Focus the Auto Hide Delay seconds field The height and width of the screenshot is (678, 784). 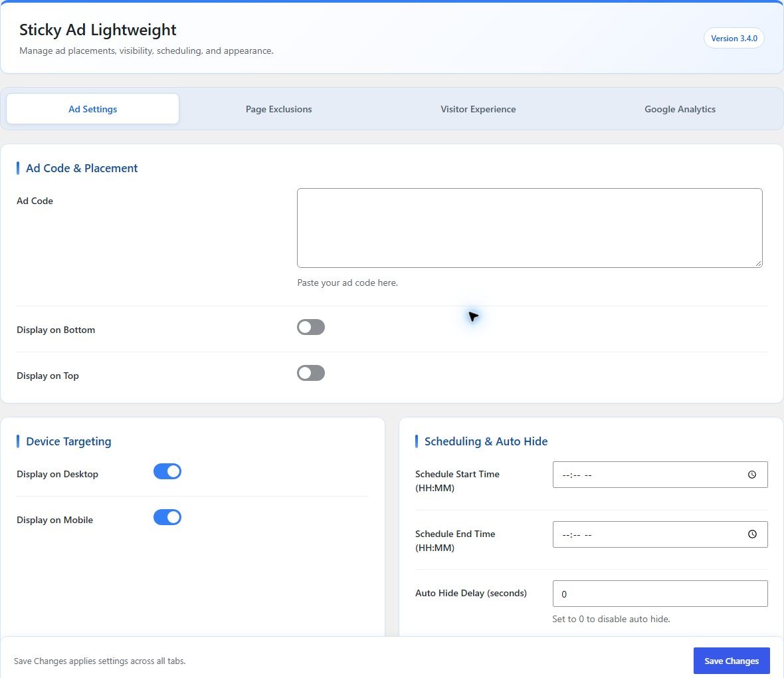pos(660,594)
